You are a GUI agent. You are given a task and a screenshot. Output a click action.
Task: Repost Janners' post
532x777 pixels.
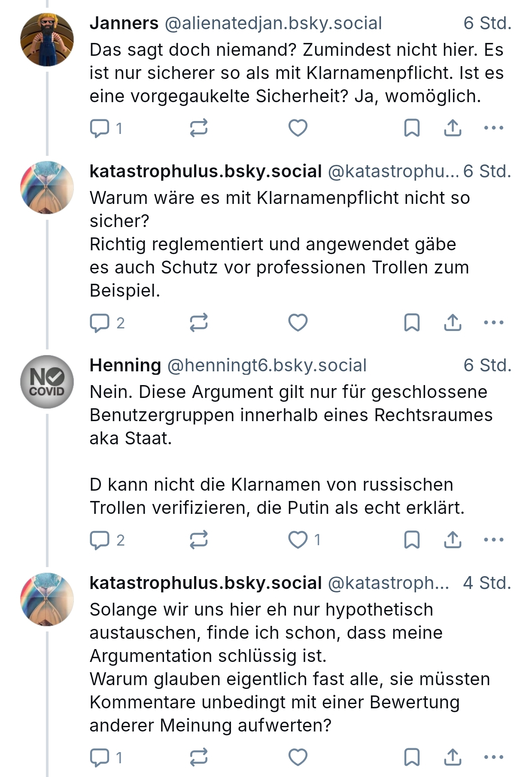tap(198, 128)
